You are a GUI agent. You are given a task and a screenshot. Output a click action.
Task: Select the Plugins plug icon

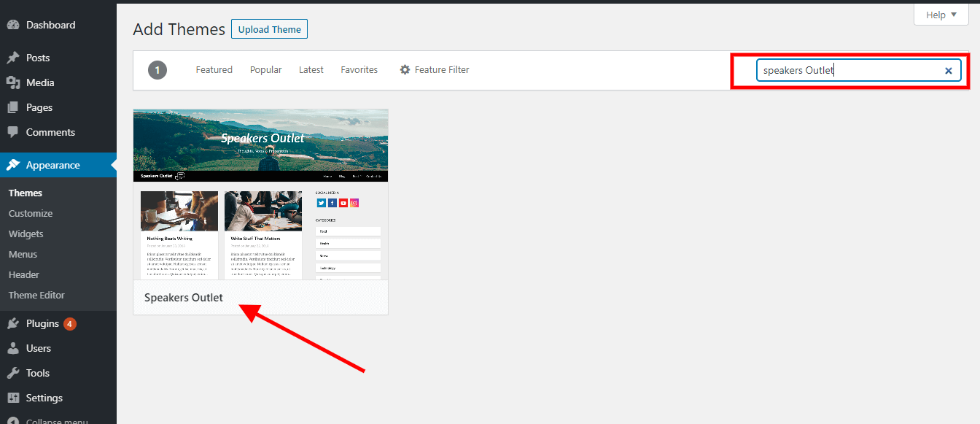[x=15, y=323]
